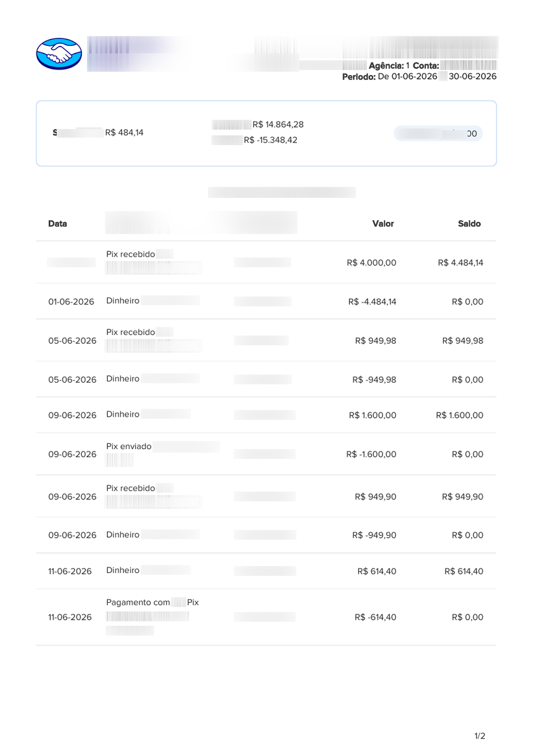Click the R$ 1.600,00 Dinheiro row
This screenshot has height=756, width=533.
[x=266, y=416]
